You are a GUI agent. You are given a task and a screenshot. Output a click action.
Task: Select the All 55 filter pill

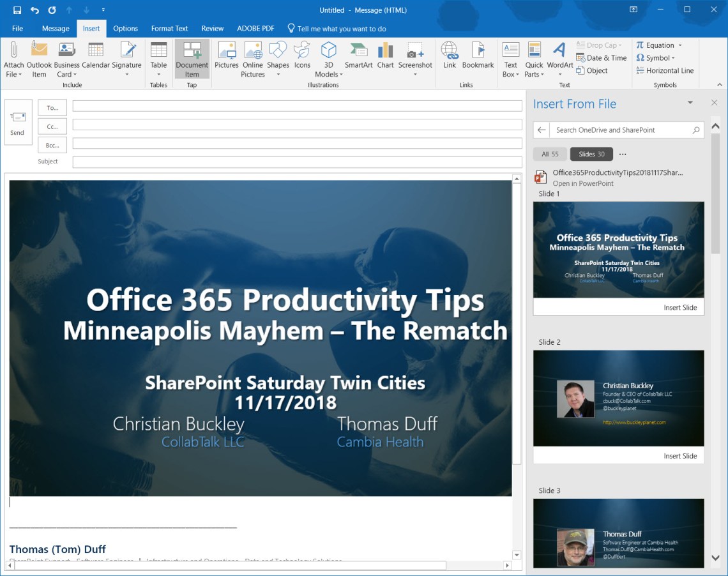coord(550,154)
